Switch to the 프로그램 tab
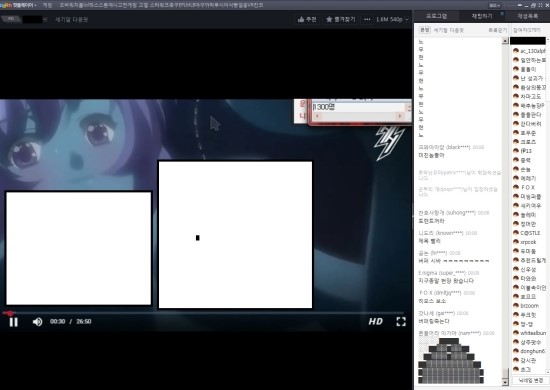 436,16
